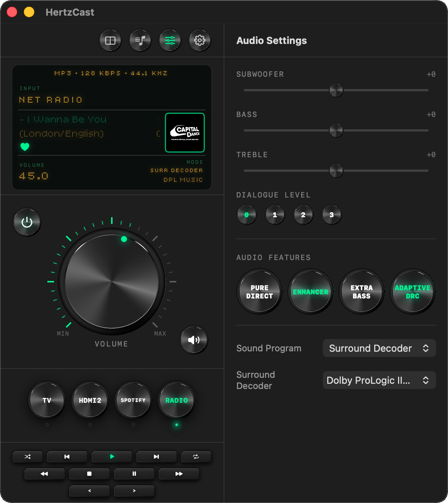
Task: Select dialogue level 1
Action: [x=275, y=215]
